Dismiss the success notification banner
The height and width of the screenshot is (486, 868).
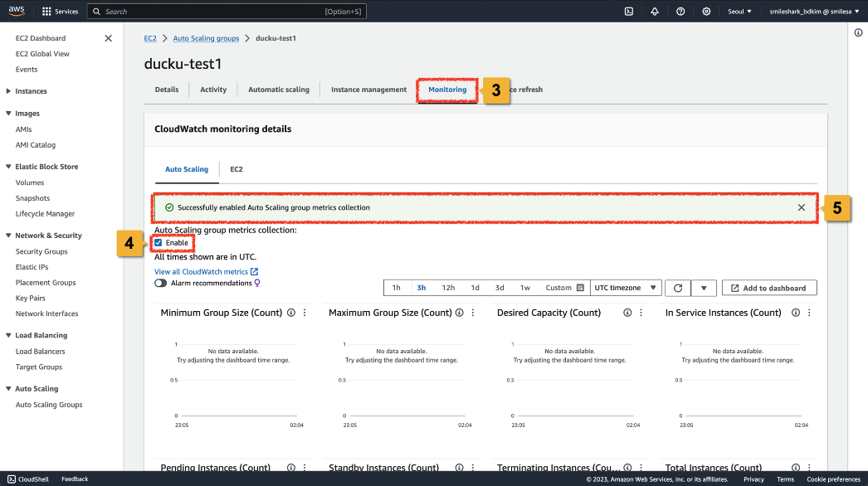click(x=801, y=207)
